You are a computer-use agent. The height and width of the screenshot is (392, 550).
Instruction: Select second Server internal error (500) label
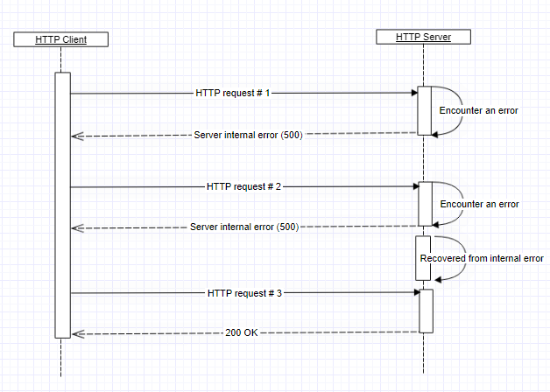[244, 227]
